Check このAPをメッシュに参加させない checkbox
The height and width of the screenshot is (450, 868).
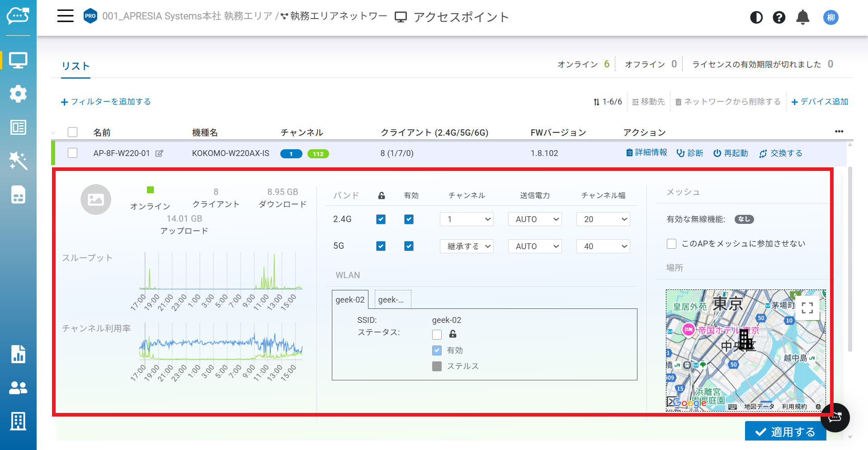coord(671,244)
